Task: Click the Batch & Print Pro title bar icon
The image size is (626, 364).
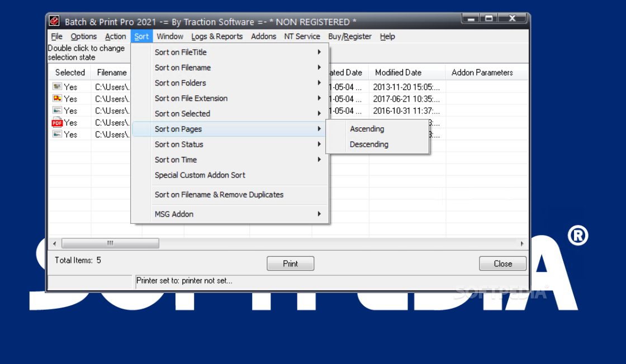Action: [54, 21]
